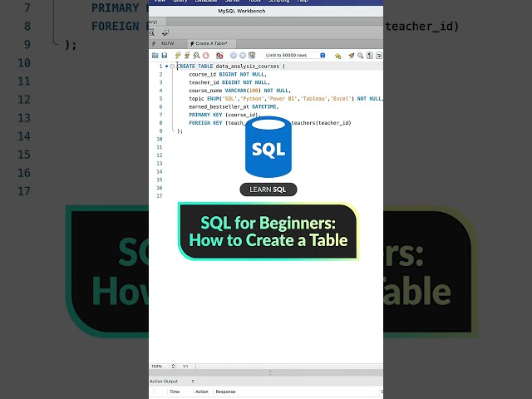This screenshot has width=532, height=399.
Task: Select the Create A Table* tab
Action: point(211,43)
